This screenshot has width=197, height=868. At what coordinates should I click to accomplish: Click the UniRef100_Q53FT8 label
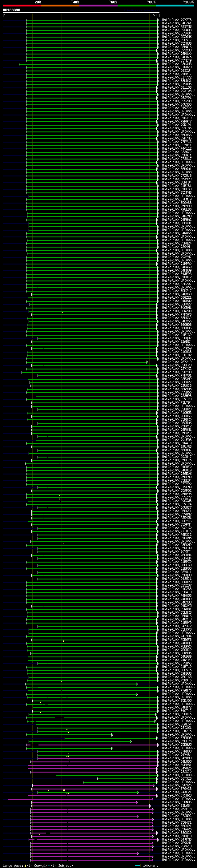(176, 809)
